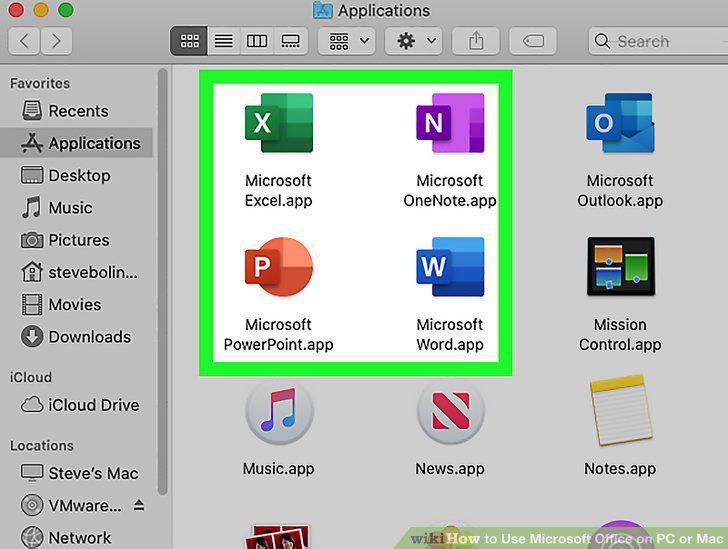Switch to list view
This screenshot has width=728, height=549.
pos(224,41)
